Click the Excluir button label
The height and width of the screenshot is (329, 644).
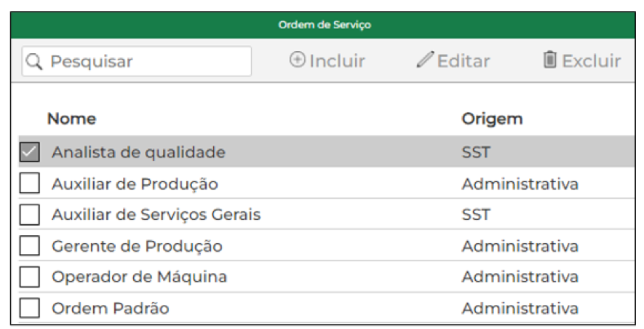pyautogui.click(x=591, y=61)
